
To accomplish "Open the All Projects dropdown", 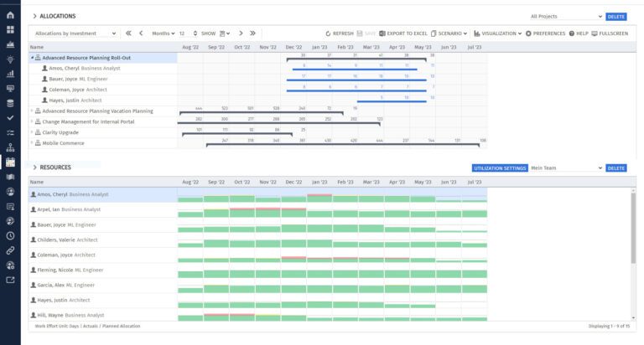I will [566, 16].
